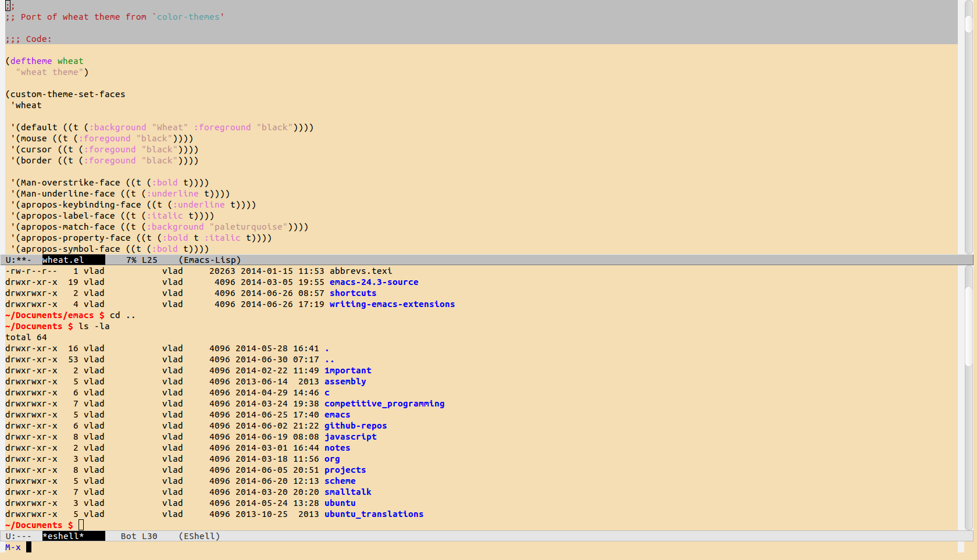Click the Man-overstrike-face line
This screenshot has height=560, width=977.
coord(110,183)
